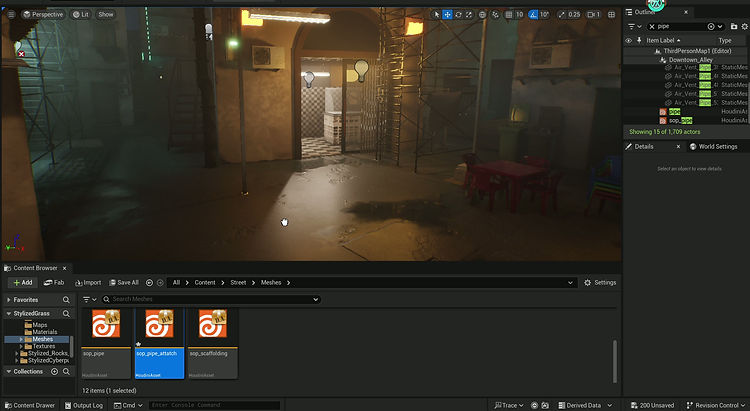Open scale snap 0.25 value
The height and width of the screenshot is (411, 750).
coord(574,15)
